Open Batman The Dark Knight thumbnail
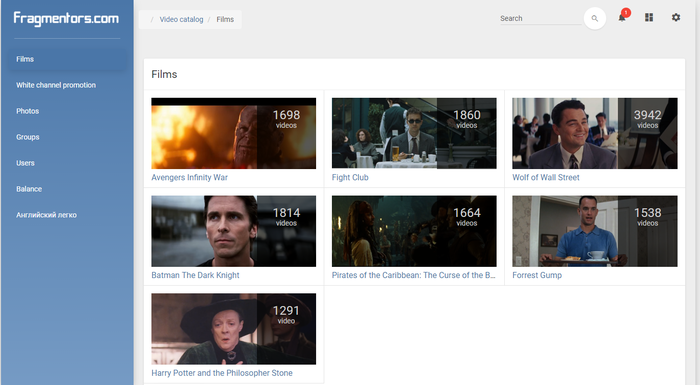The image size is (700, 385). coord(233,231)
